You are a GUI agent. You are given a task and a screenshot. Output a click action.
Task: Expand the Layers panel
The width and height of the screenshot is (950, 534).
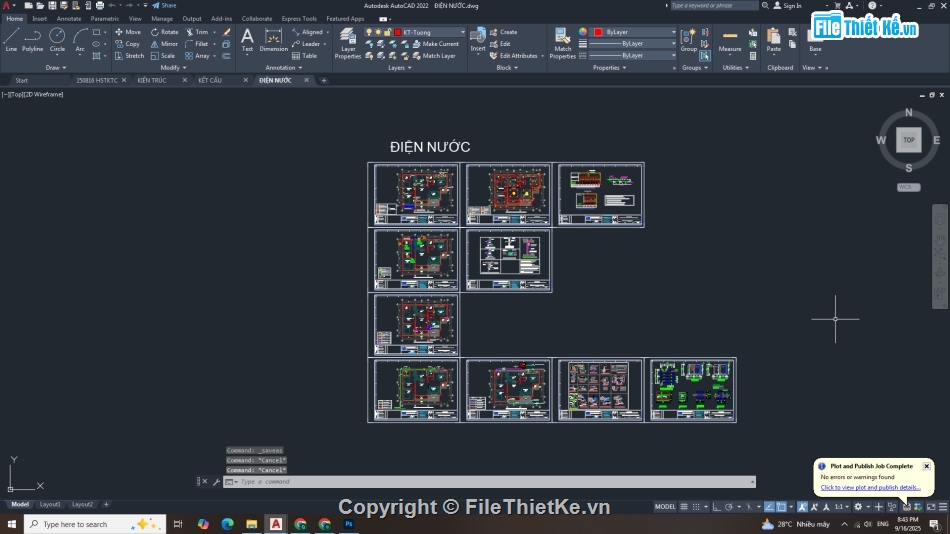tap(399, 68)
